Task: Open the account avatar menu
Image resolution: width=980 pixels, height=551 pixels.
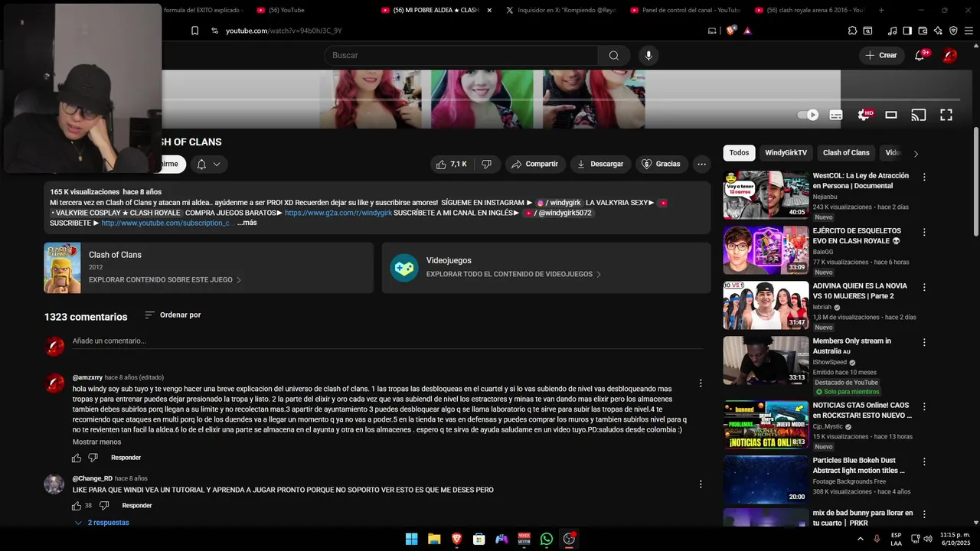Action: [950, 55]
